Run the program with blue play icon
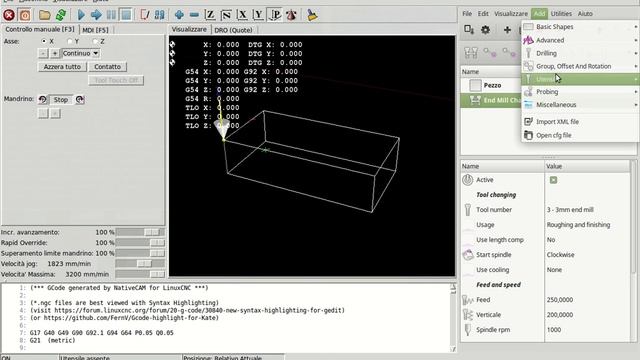Viewport: 640px width, 360px height. coord(81,15)
